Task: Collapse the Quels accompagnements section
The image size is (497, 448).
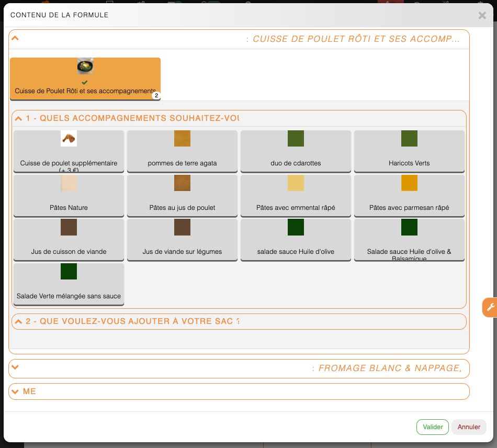Action: pos(19,118)
